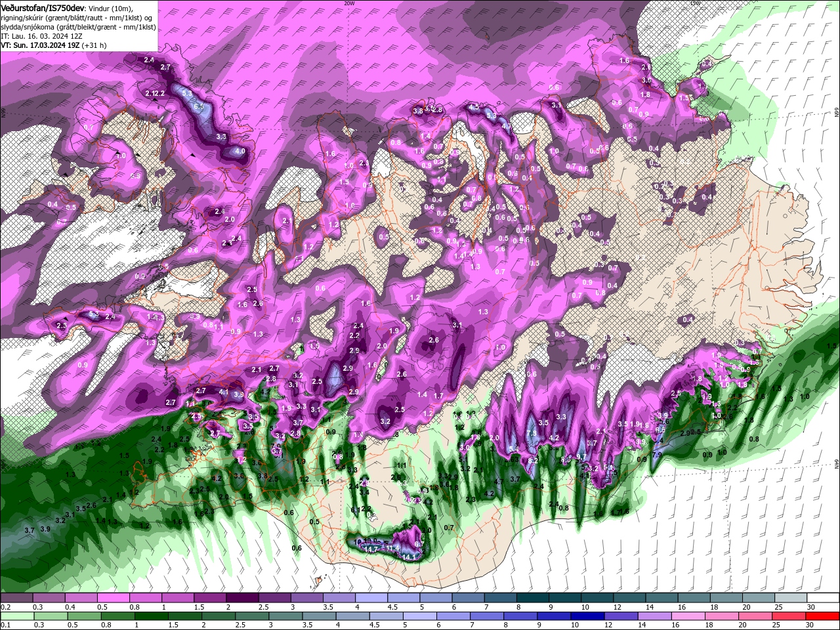Click the violet swatch at 12 on lower scale

tap(621, 616)
